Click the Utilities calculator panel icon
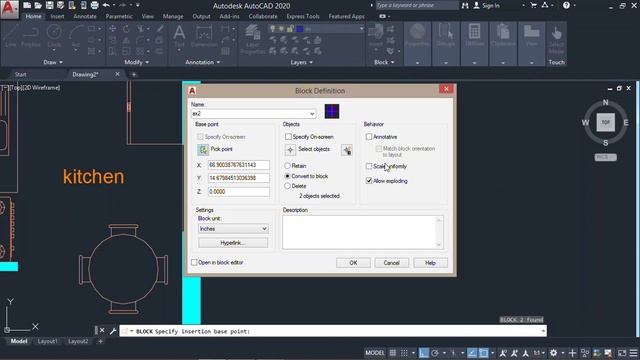 point(474,36)
